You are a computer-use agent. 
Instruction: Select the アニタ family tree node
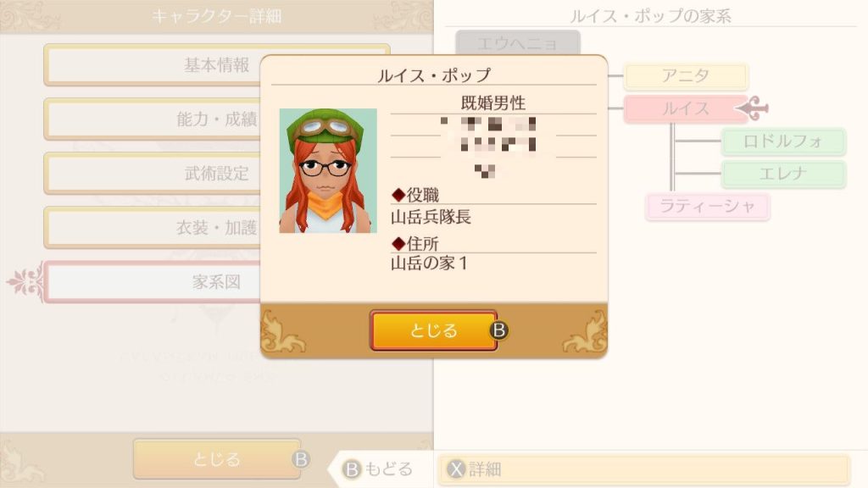pos(686,75)
